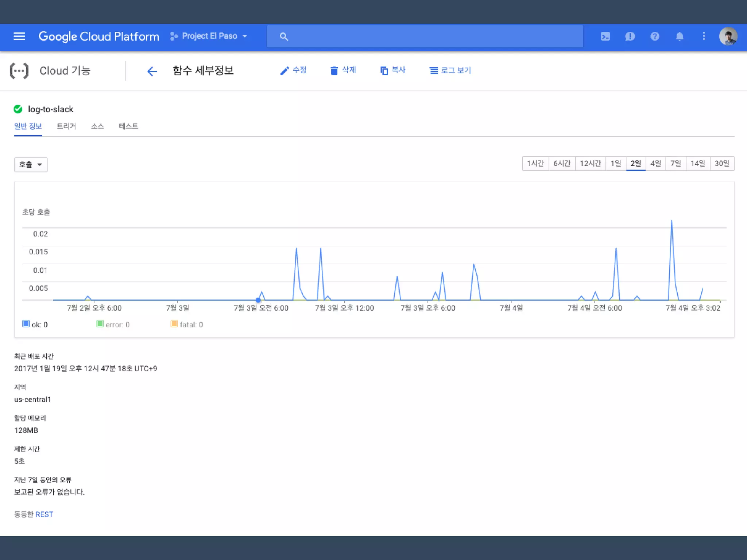Click the user avatar picture

728,36
